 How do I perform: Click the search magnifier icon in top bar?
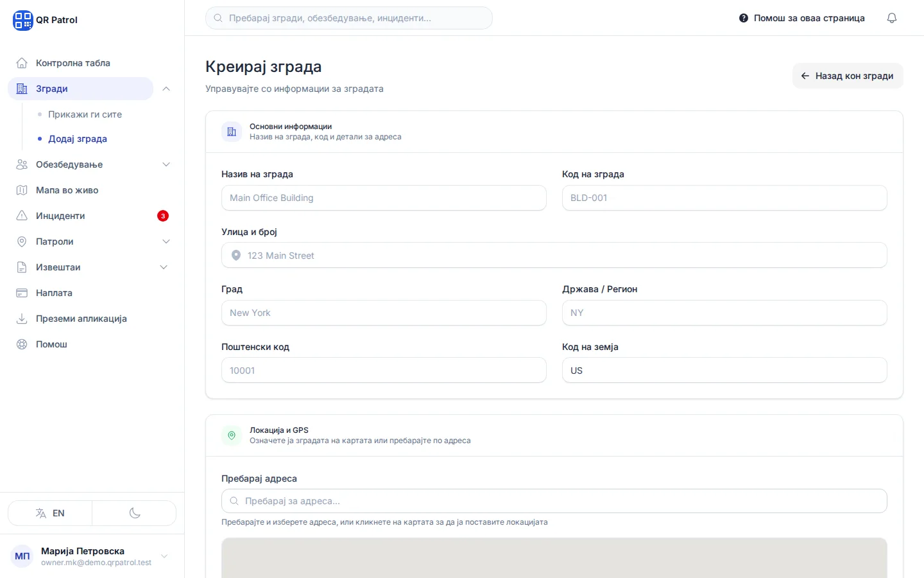(x=218, y=18)
